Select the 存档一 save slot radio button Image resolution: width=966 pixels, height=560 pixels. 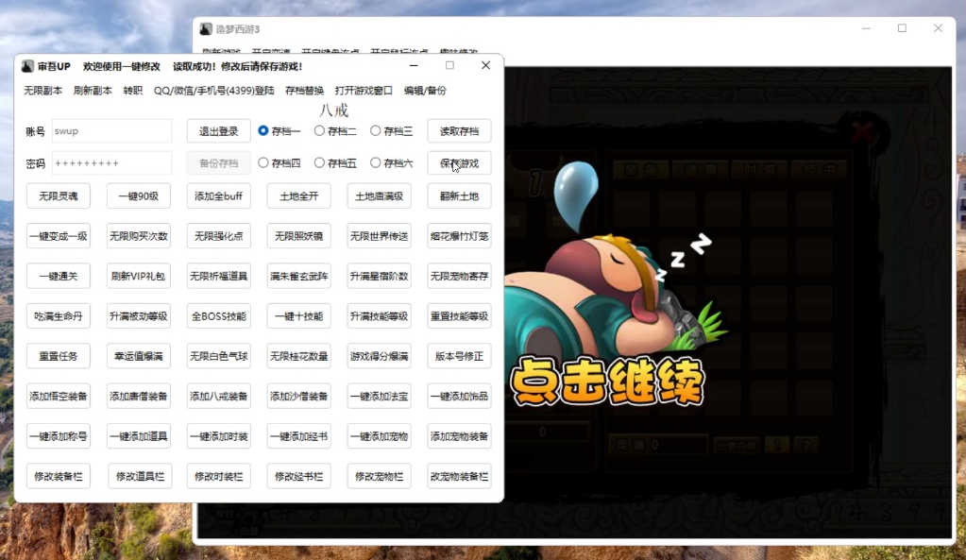(x=280, y=130)
